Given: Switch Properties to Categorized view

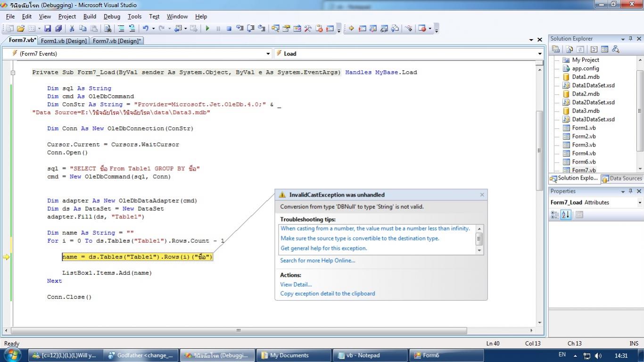Looking at the screenshot, I should 555,215.
